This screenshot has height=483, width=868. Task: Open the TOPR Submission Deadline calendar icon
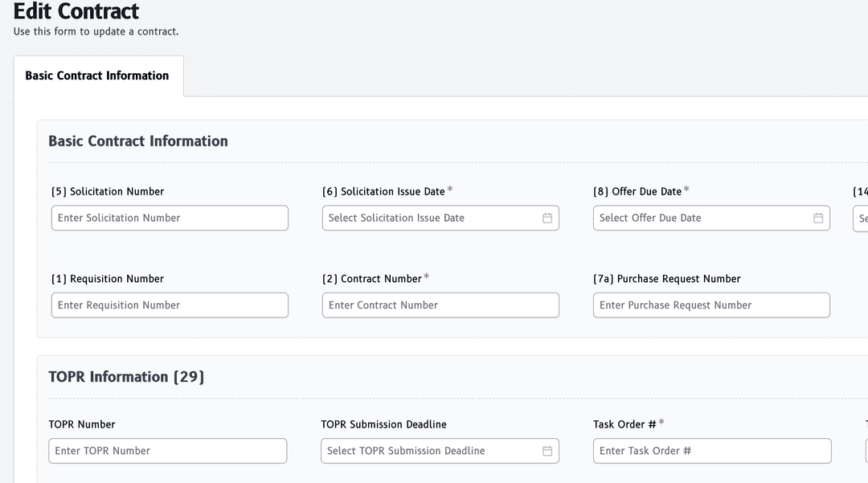click(547, 451)
